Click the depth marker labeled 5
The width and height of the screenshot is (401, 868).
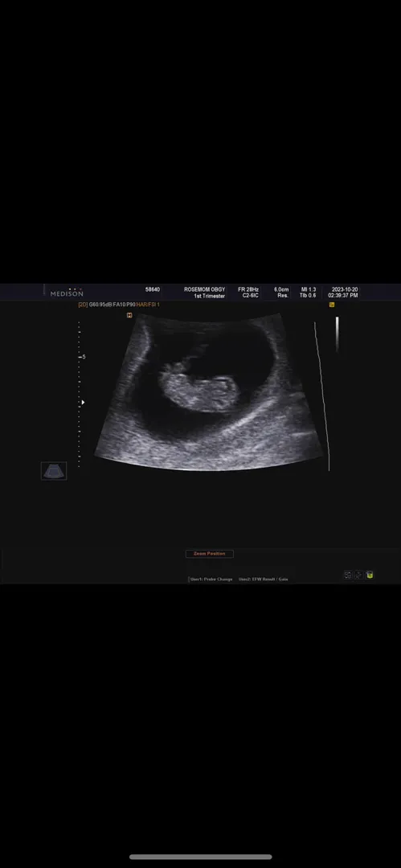83,357
